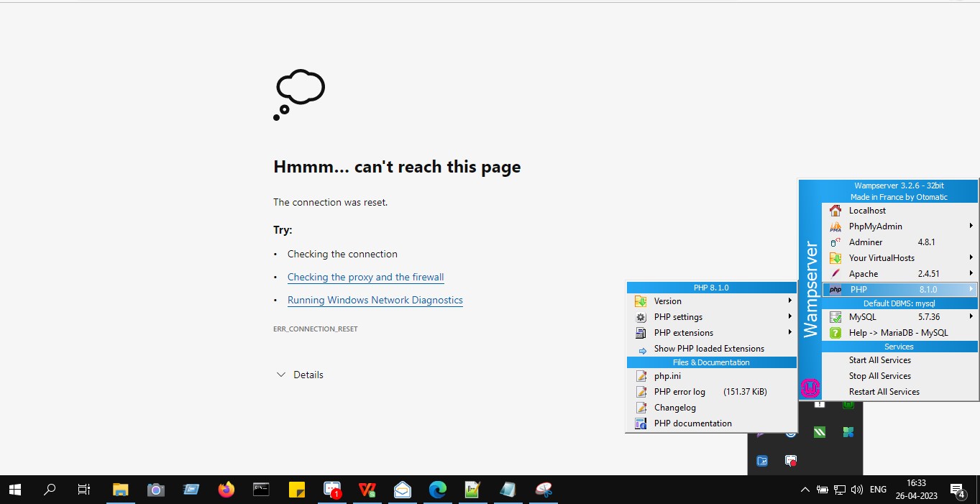Open Adminer 4.8.1 from Wampserver menu
Image resolution: width=980 pixels, height=504 pixels.
click(x=866, y=242)
